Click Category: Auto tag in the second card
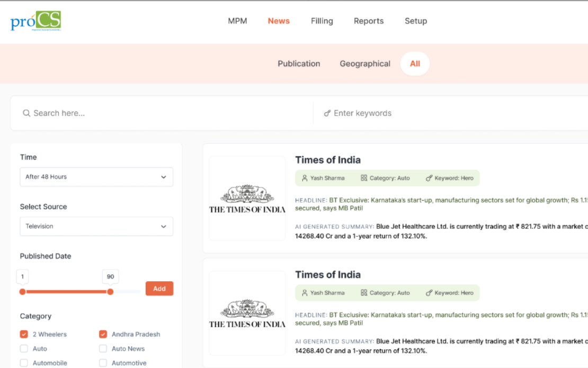The height and width of the screenshot is (368, 588). point(390,293)
